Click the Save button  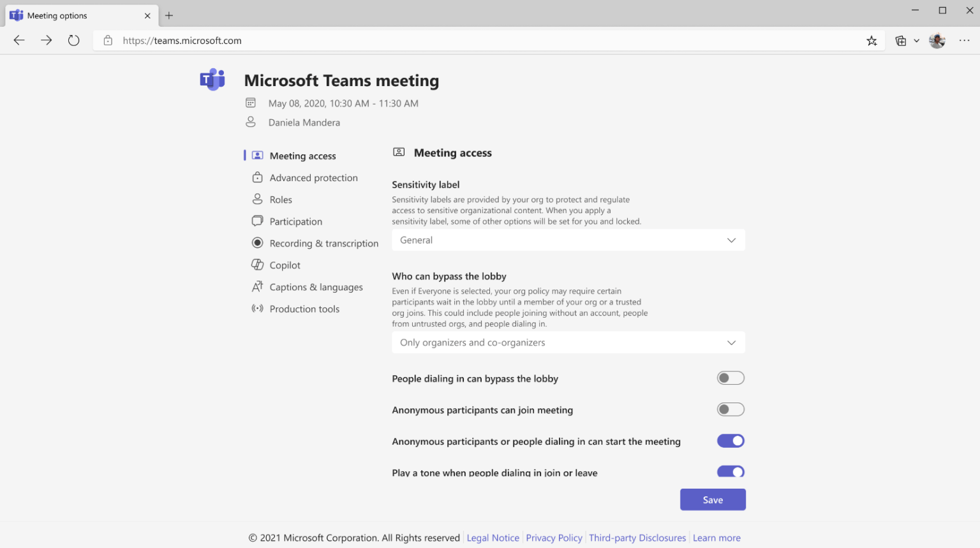pyautogui.click(x=713, y=500)
